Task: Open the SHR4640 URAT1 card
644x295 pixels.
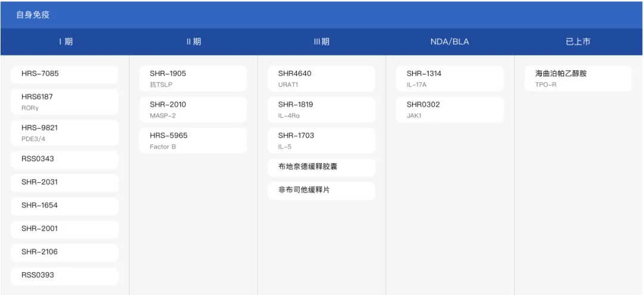Action: [321, 79]
